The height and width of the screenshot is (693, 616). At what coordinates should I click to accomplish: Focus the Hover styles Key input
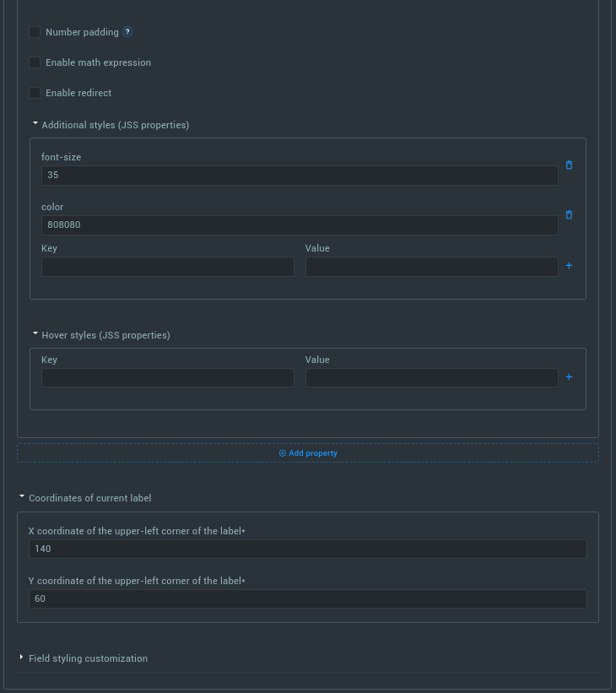point(168,378)
